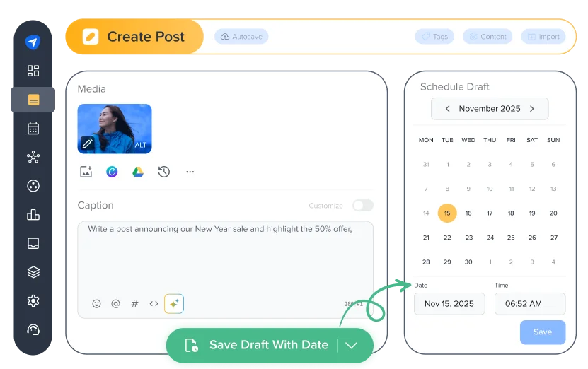
Task: Click the AI sparkle caption generator icon
Action: [x=174, y=304]
